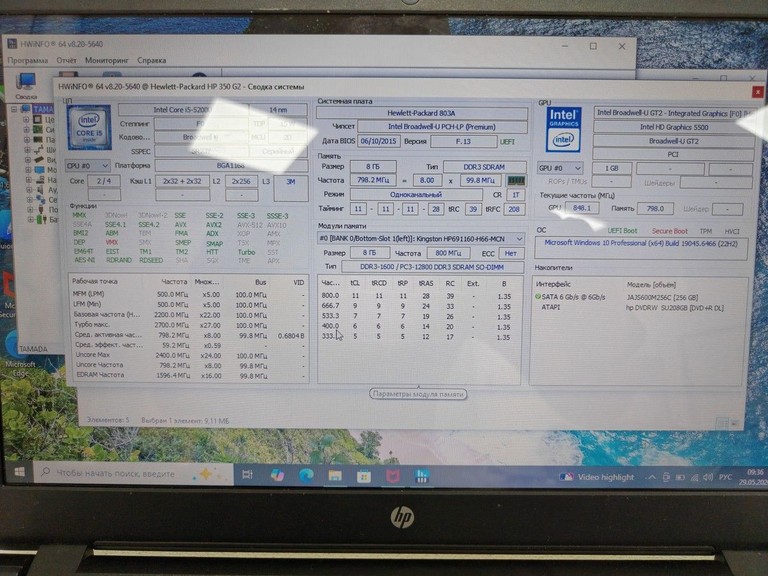
Task: Open File Explorer from the taskbar
Action: 335,476
